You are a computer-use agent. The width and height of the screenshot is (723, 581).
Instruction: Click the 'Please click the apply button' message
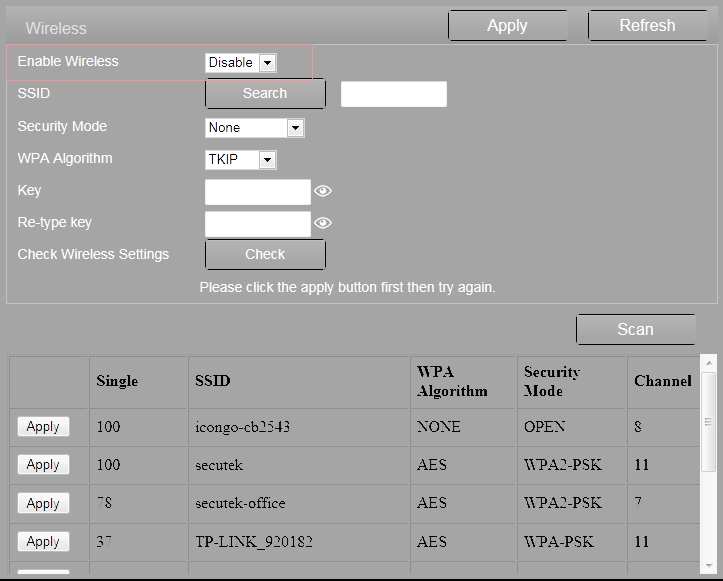pyautogui.click(x=347, y=288)
